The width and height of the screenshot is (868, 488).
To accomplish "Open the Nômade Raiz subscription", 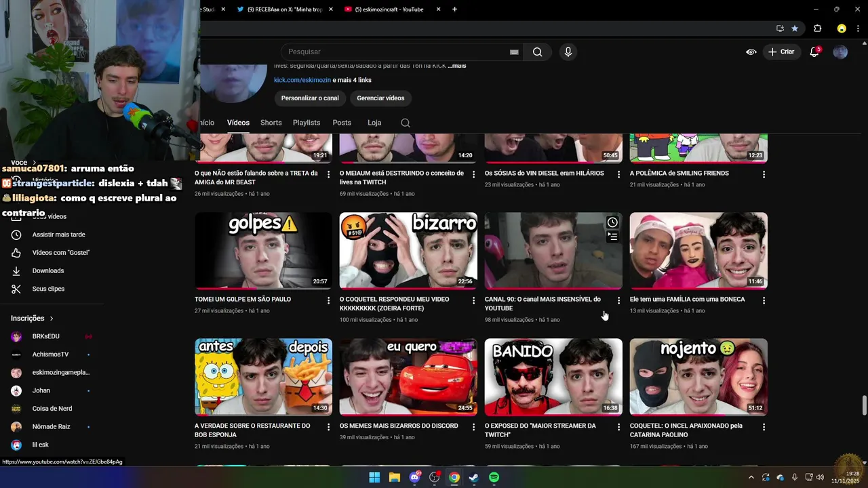I will (x=52, y=427).
